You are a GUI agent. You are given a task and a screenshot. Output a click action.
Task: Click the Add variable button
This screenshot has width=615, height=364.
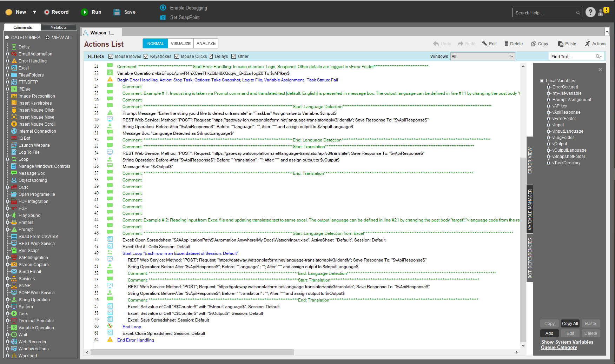coord(549,333)
